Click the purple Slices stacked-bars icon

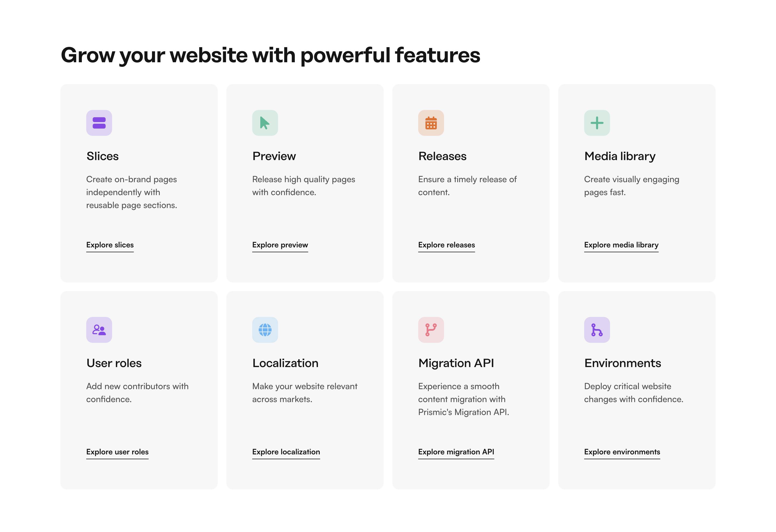coord(99,123)
